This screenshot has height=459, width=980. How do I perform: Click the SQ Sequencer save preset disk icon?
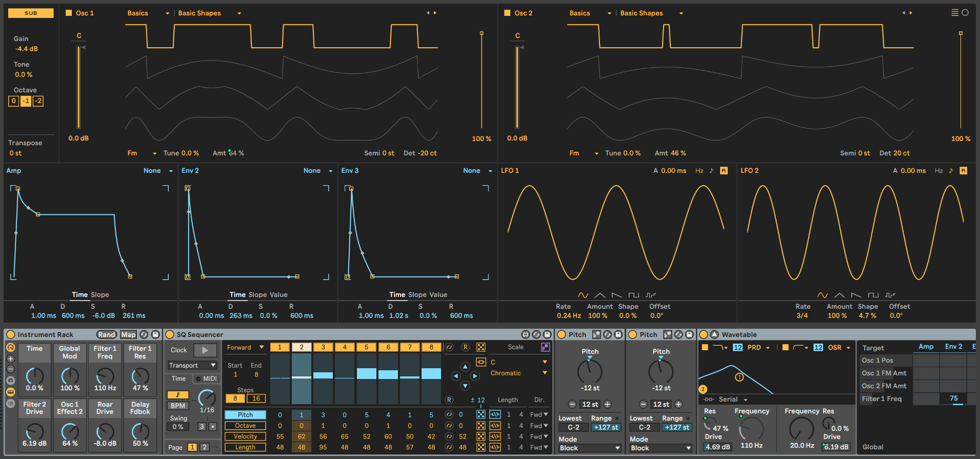point(547,334)
